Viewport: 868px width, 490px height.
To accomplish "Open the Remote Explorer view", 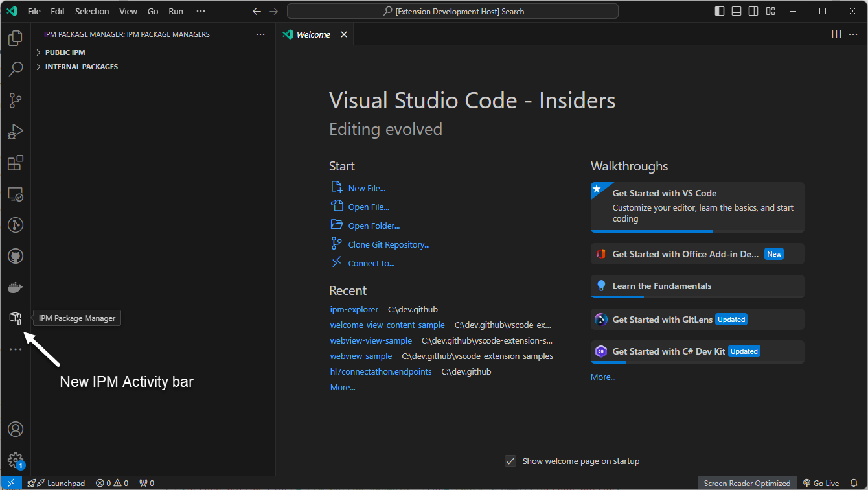I will pos(15,194).
